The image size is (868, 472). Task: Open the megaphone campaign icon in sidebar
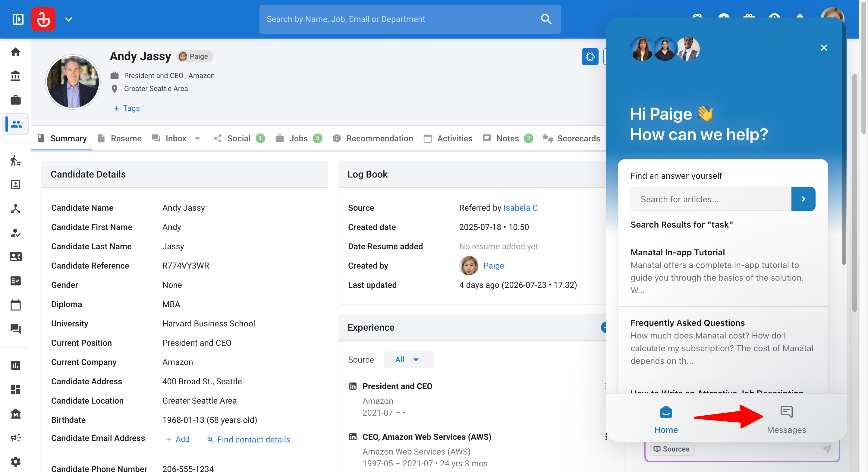pyautogui.click(x=15, y=438)
